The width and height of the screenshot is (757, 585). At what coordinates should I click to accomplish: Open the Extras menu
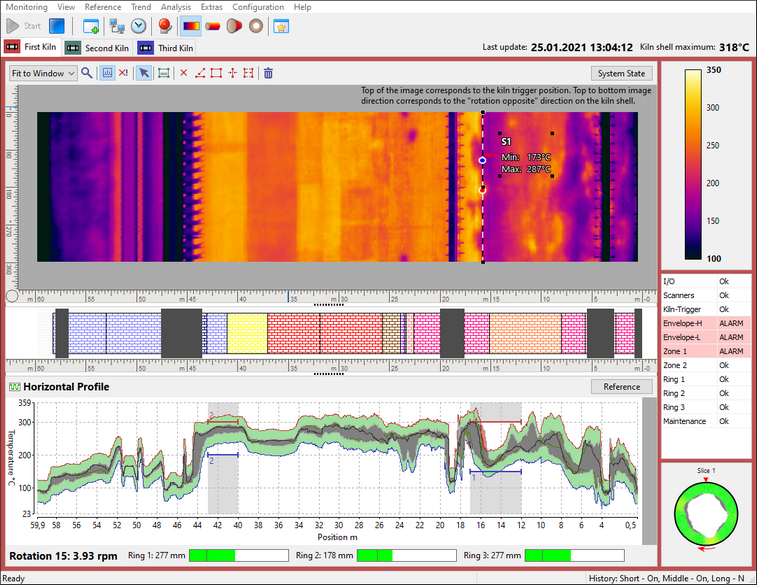[x=211, y=7]
